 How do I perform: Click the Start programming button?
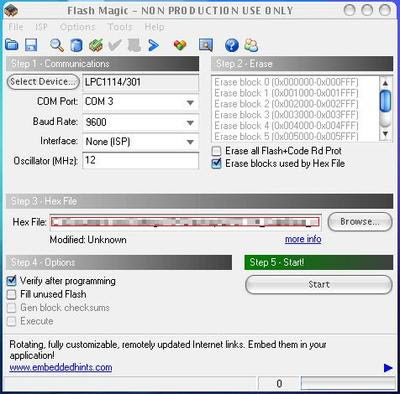(x=319, y=285)
